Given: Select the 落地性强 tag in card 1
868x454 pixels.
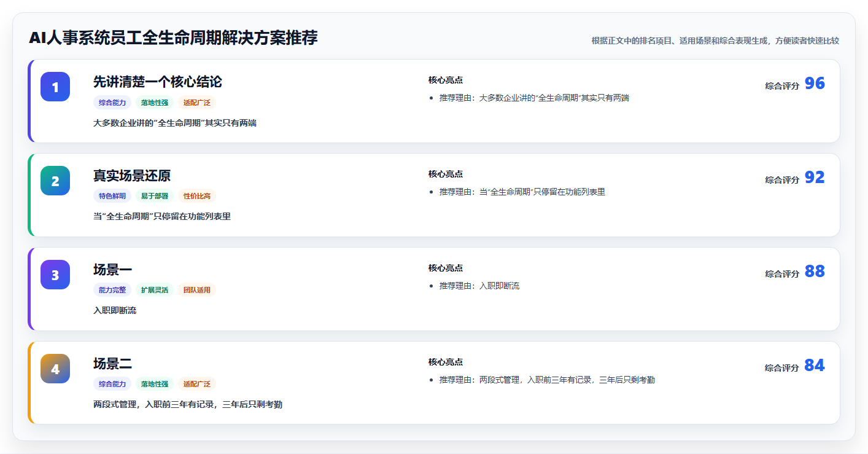Looking at the screenshot, I should pyautogui.click(x=155, y=103).
